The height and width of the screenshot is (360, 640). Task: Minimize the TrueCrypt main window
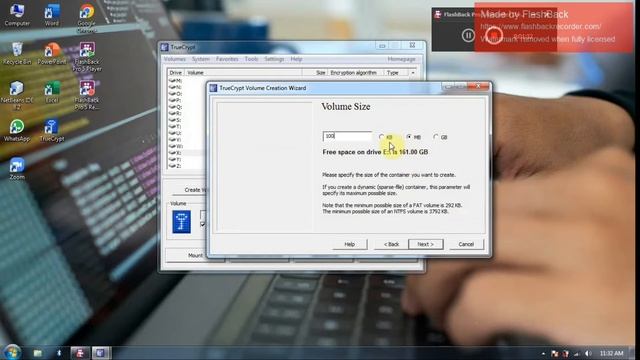pos(382,46)
